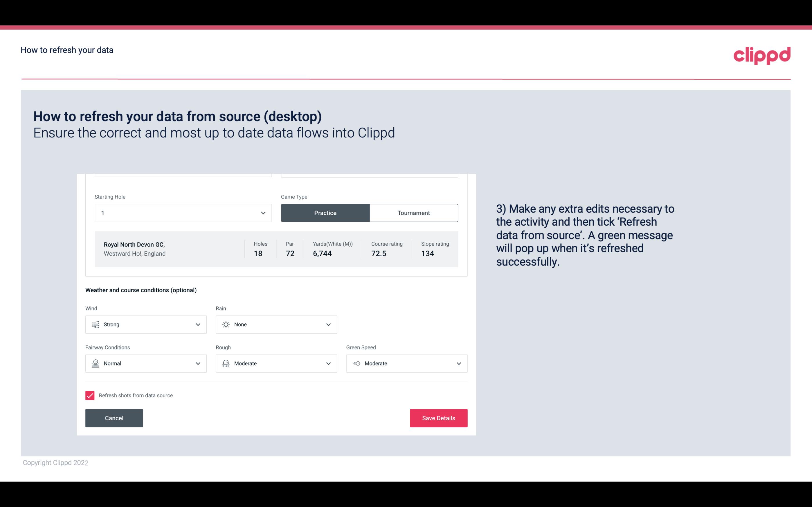812x507 pixels.
Task: Expand the Wind condition dropdown
Action: pos(198,324)
